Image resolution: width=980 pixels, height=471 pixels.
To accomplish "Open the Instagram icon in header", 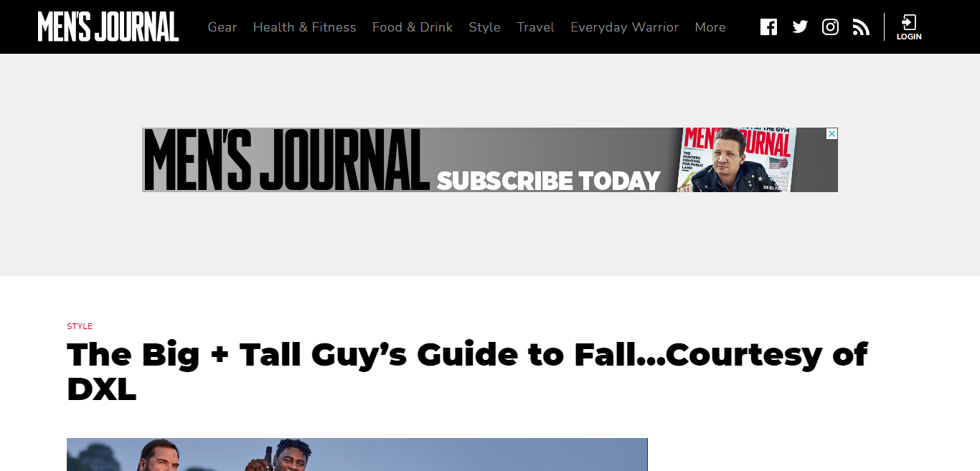I will pyautogui.click(x=830, y=27).
